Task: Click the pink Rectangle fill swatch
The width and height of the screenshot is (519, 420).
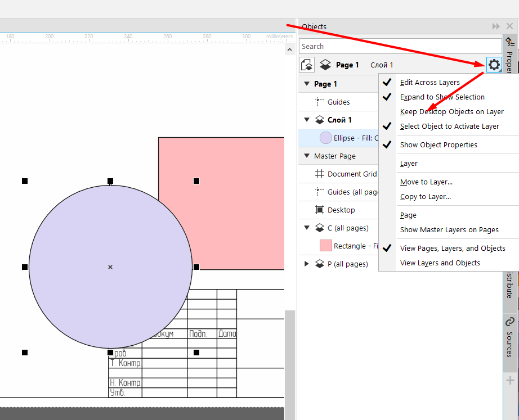Action: pyautogui.click(x=325, y=246)
